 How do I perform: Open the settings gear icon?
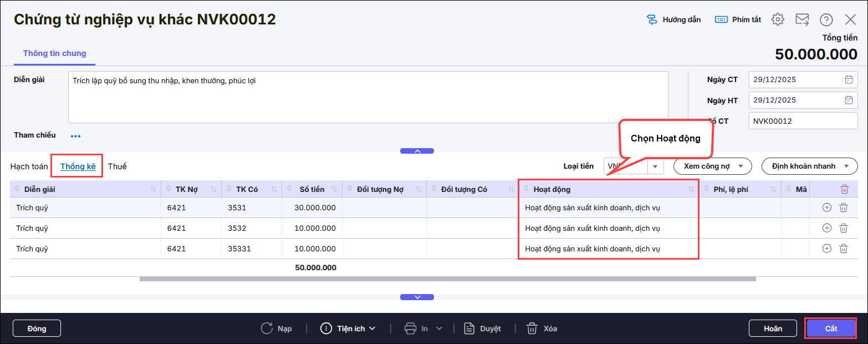coord(778,19)
